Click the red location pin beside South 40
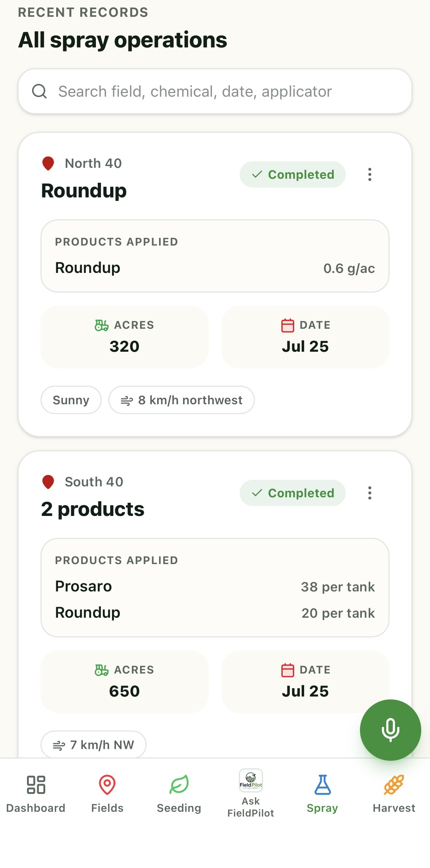 pos(48,482)
